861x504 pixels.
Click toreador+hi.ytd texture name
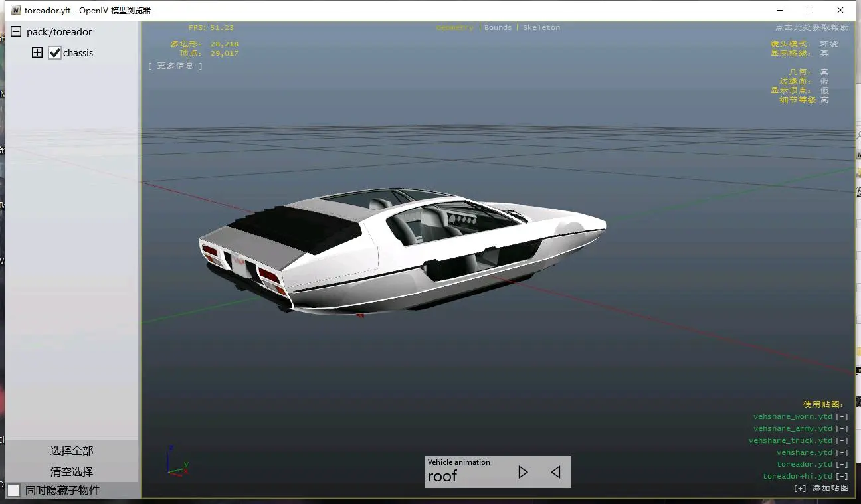pyautogui.click(x=797, y=477)
